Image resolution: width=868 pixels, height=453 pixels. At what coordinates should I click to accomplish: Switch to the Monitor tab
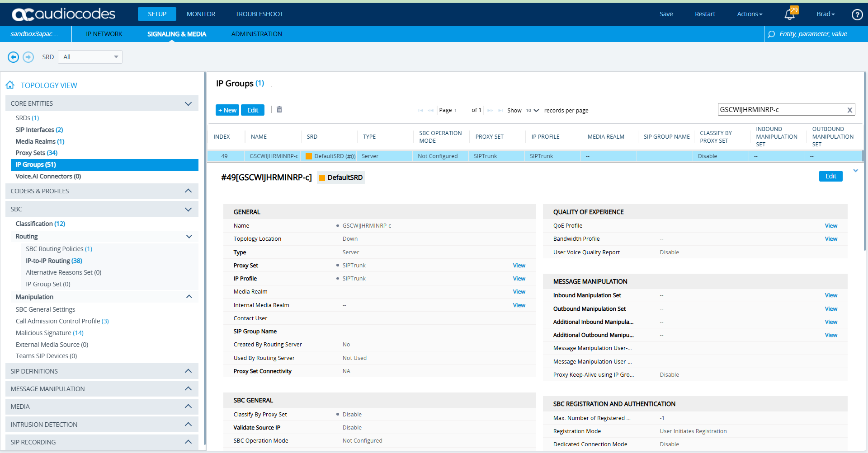click(201, 14)
